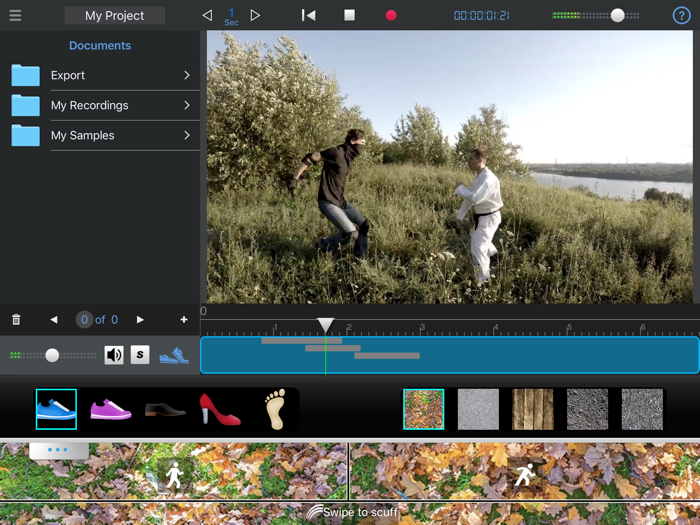Select the first gray clip in track

302,341
